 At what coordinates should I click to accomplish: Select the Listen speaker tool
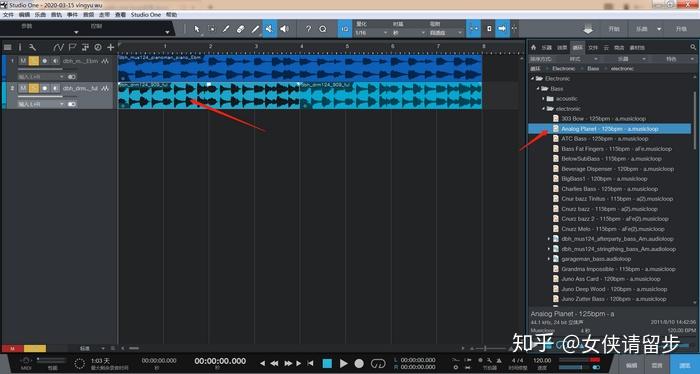(x=284, y=29)
